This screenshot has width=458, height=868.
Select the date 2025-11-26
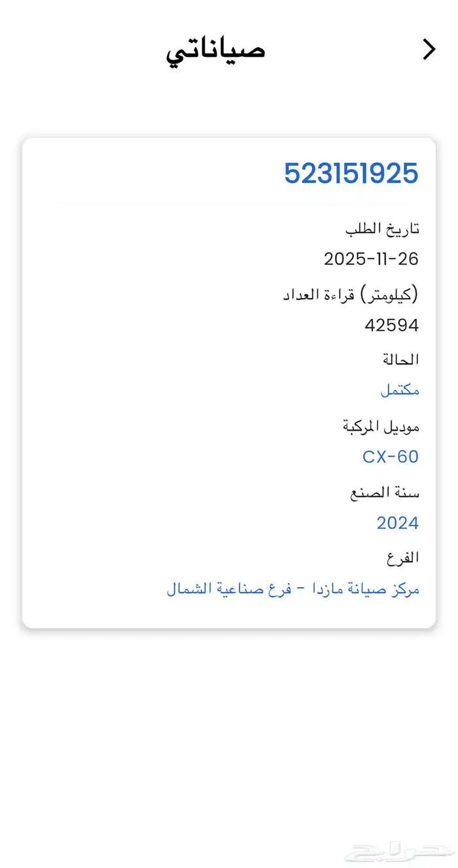click(x=372, y=259)
